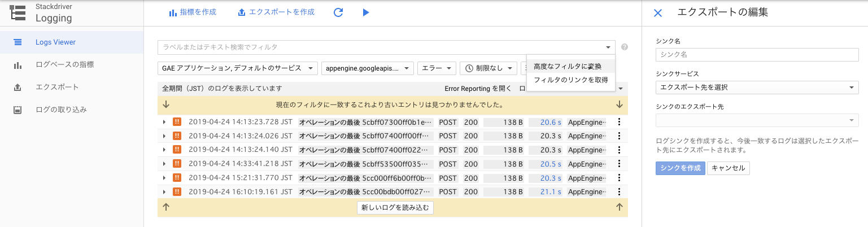Click オペレーションの最後 5cbff07300ff0b1e text
868x227 pixels.
coord(366,121)
